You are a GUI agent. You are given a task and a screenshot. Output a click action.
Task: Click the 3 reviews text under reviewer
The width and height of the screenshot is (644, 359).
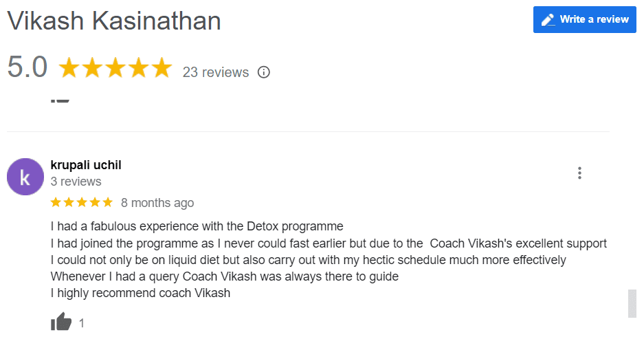pos(76,182)
